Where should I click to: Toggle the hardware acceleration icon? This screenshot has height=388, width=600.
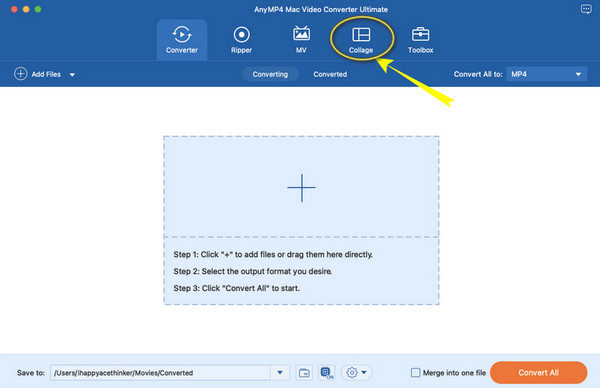(327, 373)
